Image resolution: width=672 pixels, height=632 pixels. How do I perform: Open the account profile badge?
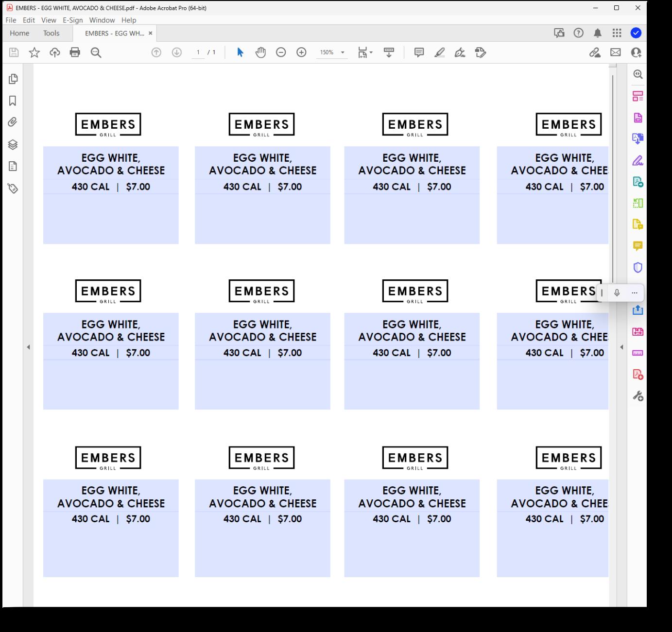(x=636, y=33)
